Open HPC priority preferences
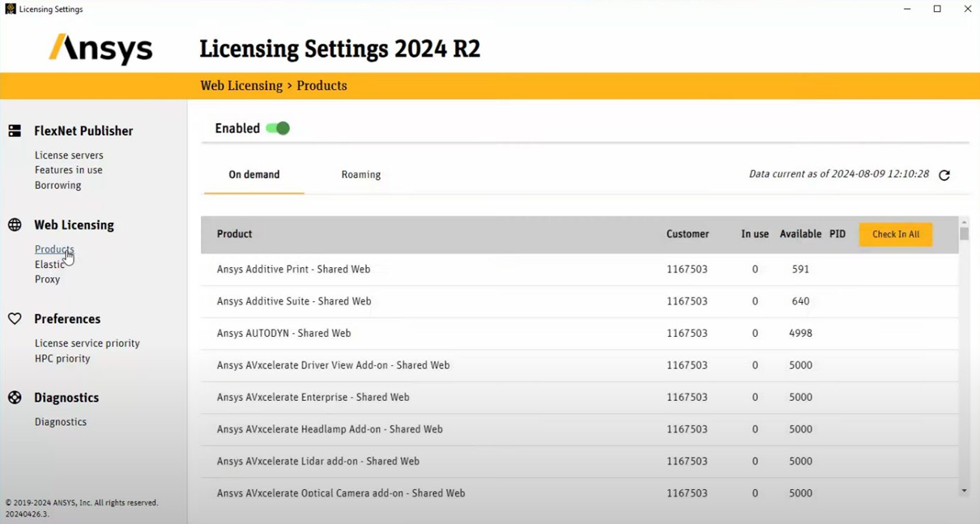 click(x=62, y=358)
